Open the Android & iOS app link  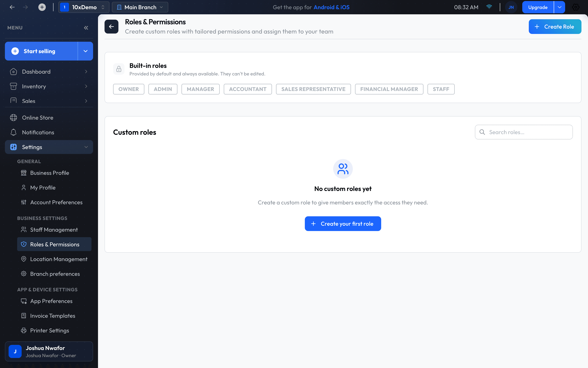[331, 7]
